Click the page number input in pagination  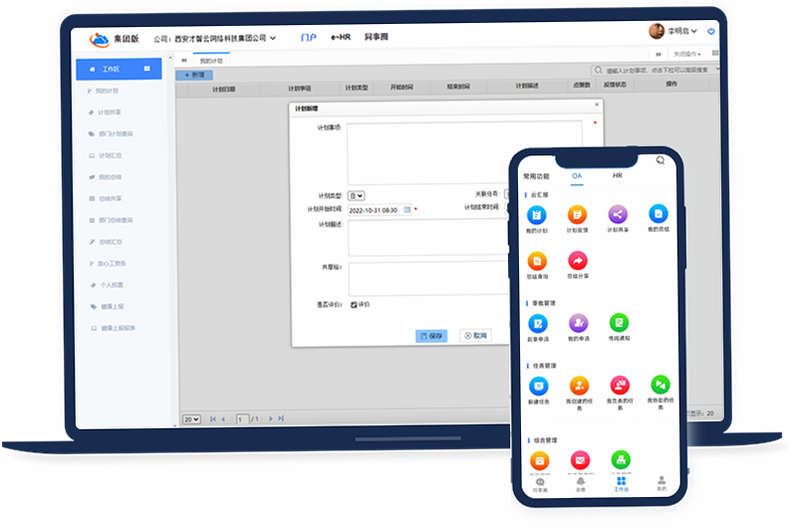(243, 419)
